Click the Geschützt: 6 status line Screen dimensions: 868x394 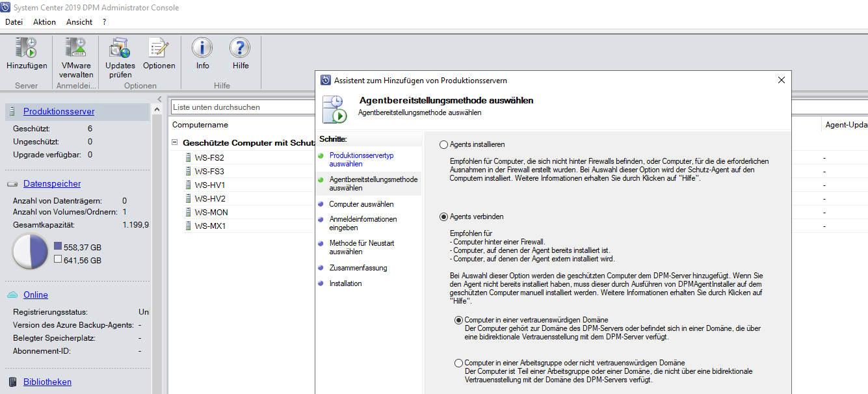coord(53,129)
